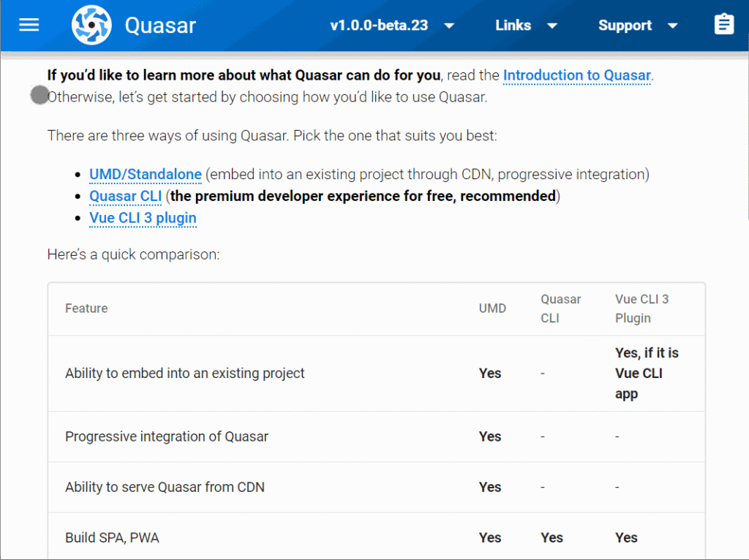Expand the v1.0.0-beta.23 version dropdown
Screen dimensions: 749x560
(x=392, y=26)
